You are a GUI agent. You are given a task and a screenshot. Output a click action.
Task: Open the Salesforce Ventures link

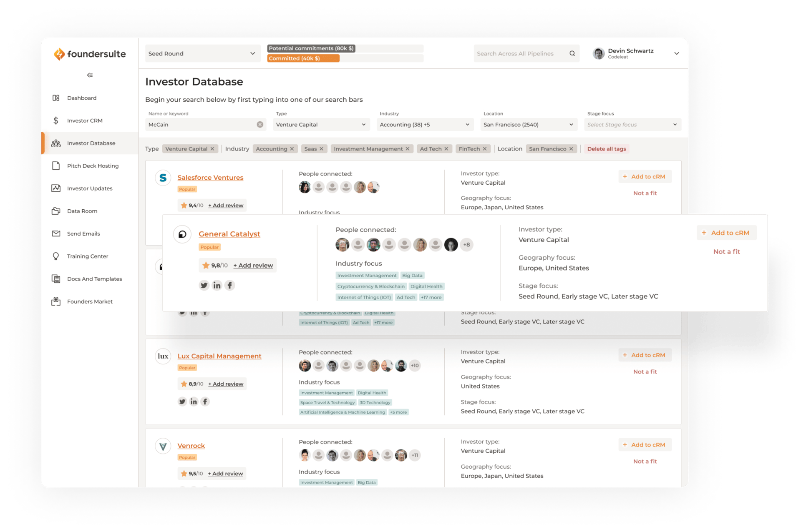tap(210, 178)
